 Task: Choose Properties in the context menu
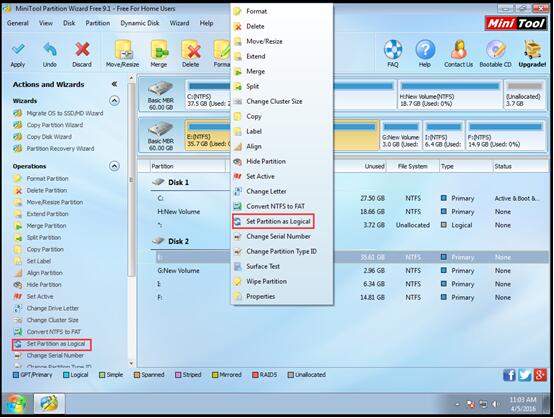[282, 296]
